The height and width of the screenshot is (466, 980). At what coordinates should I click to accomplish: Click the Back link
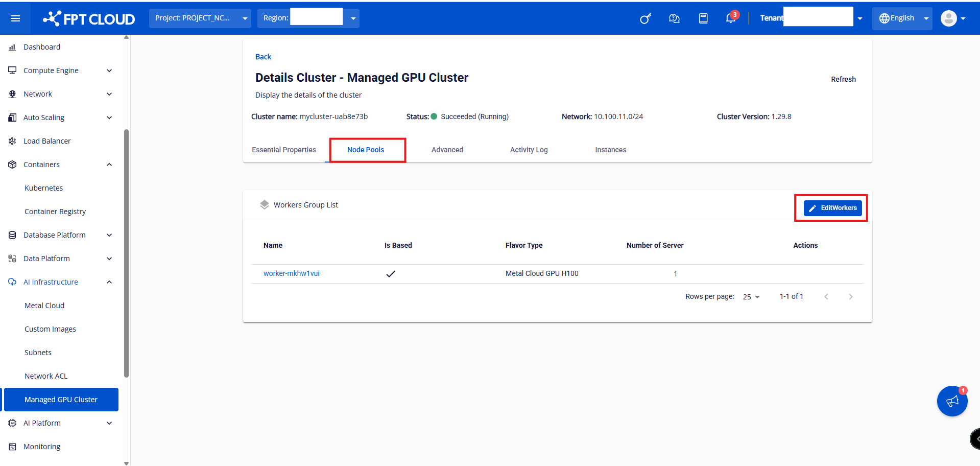coord(263,57)
